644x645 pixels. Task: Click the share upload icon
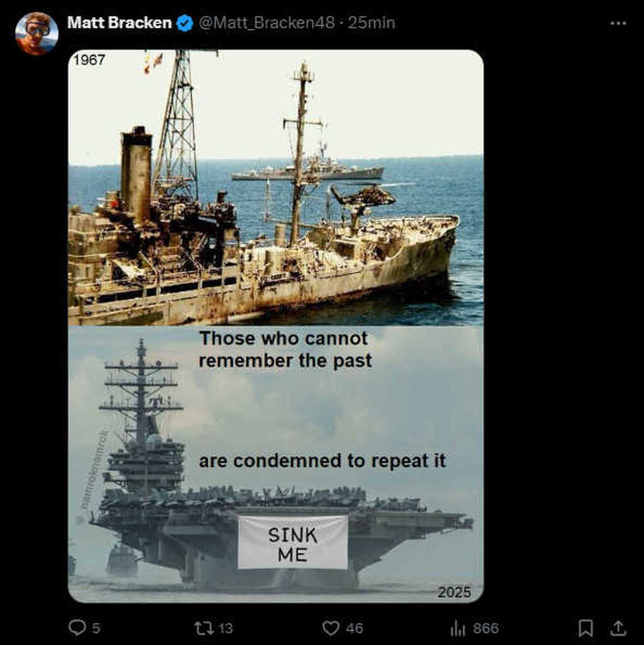pos(618,628)
